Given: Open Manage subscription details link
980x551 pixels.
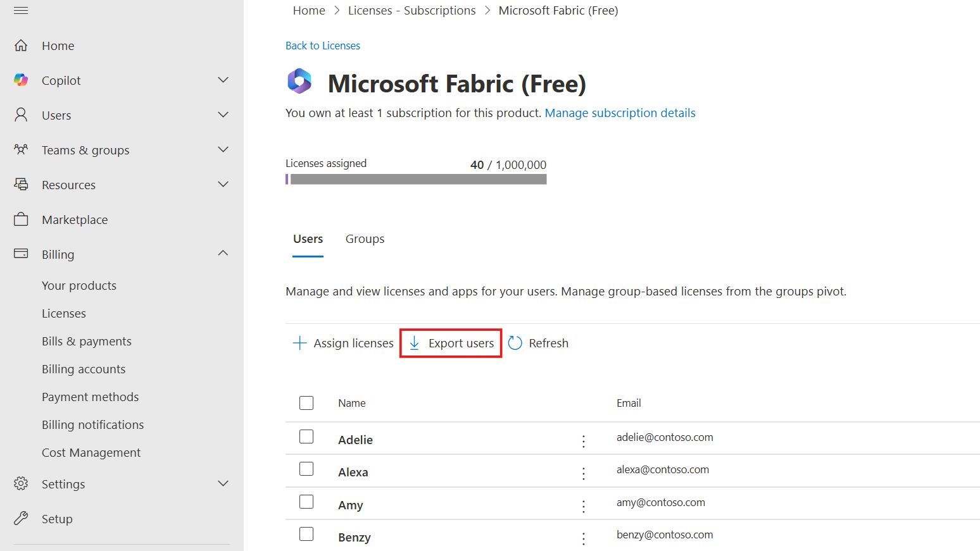Looking at the screenshot, I should tap(619, 113).
